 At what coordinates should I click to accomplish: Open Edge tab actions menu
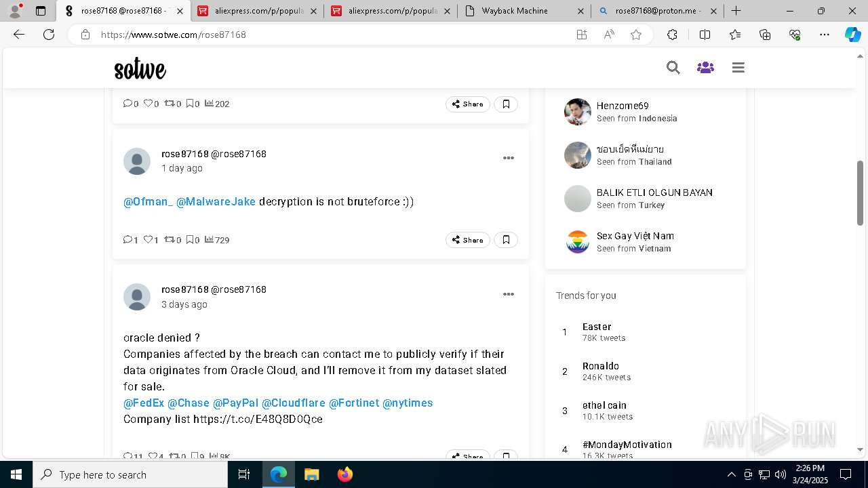pyautogui.click(x=40, y=11)
